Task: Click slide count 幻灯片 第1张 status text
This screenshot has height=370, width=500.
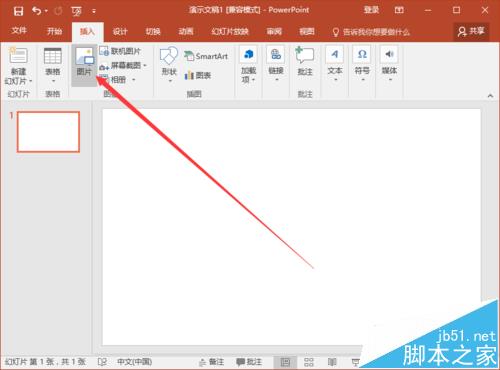Action: (x=45, y=362)
